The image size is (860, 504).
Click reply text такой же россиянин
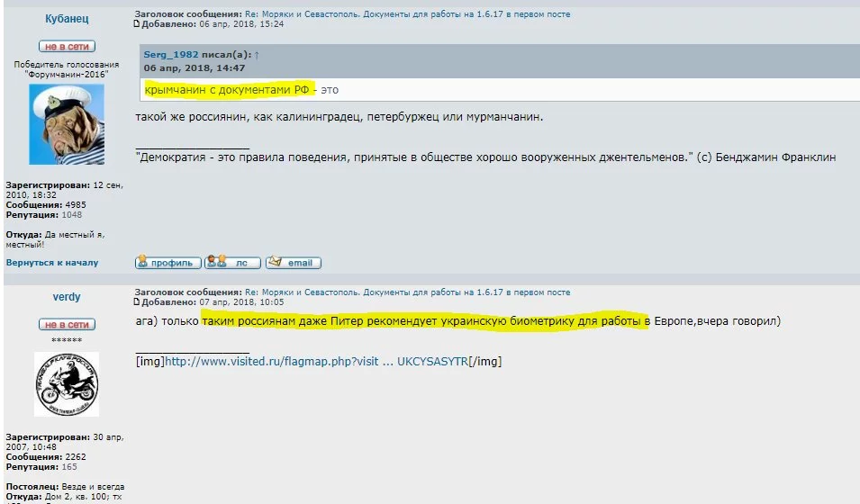coord(339,117)
